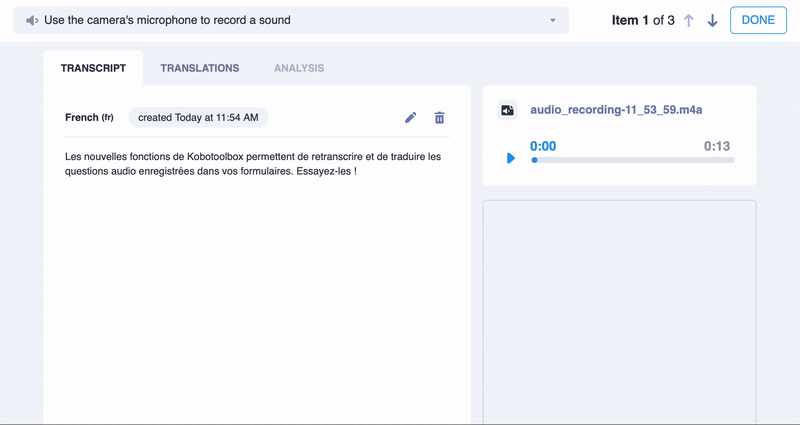This screenshot has width=800, height=425.
Task: Click the audio_recording-11_53_59.m4a file name
Action: click(x=616, y=110)
